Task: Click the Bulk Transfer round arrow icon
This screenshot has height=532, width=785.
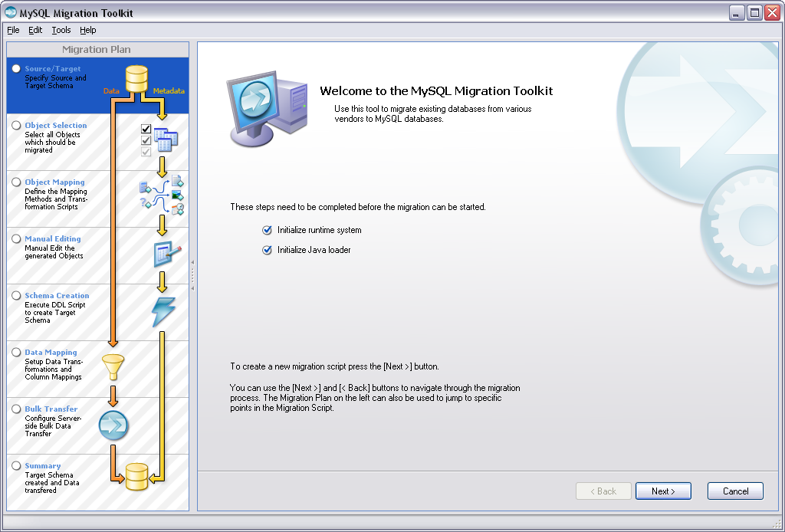Action: pyautogui.click(x=113, y=425)
